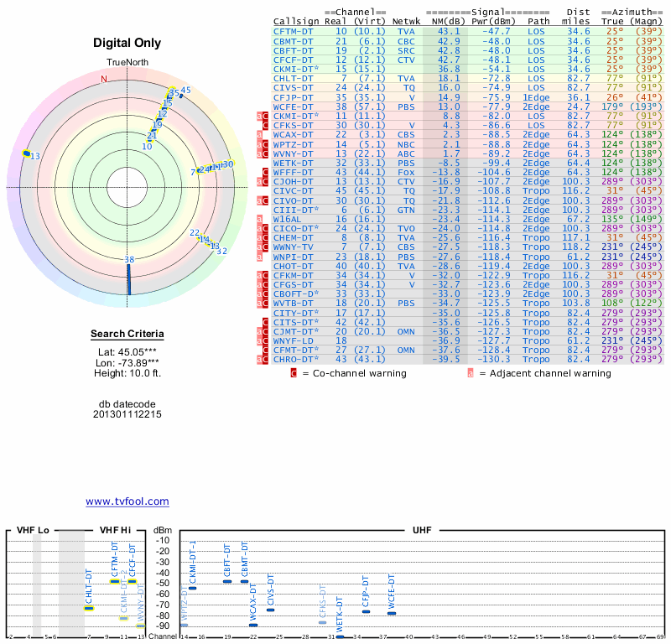Click the -77.9 power value for WCFE-DT
This screenshot has height=644, width=671.
pyautogui.click(x=496, y=107)
